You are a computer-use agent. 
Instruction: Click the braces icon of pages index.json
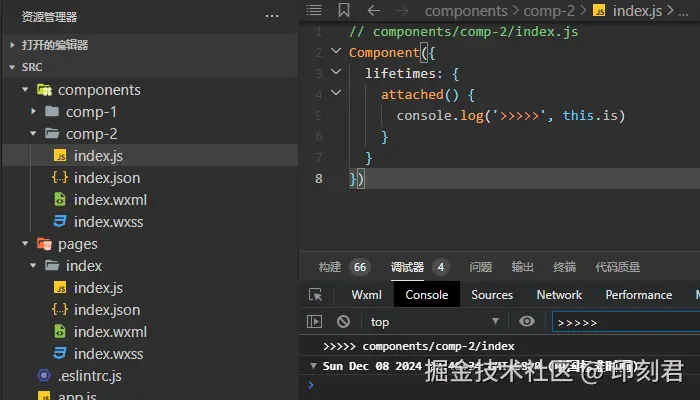pos(60,309)
